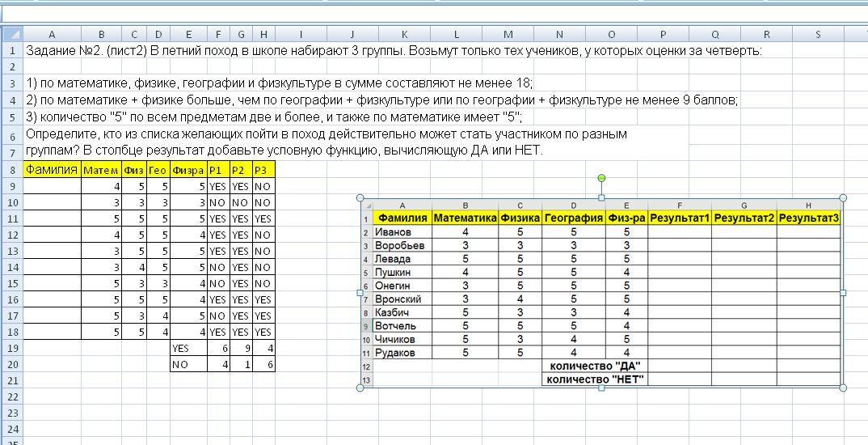The width and height of the screenshot is (868, 445).
Task: Click the yellow 'Фамилия' header in column A
Action: 52,170
